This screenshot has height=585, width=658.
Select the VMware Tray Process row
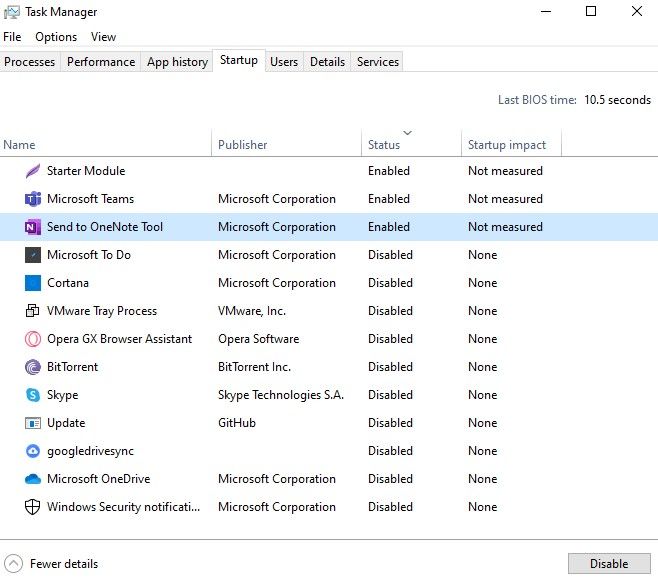pos(102,311)
